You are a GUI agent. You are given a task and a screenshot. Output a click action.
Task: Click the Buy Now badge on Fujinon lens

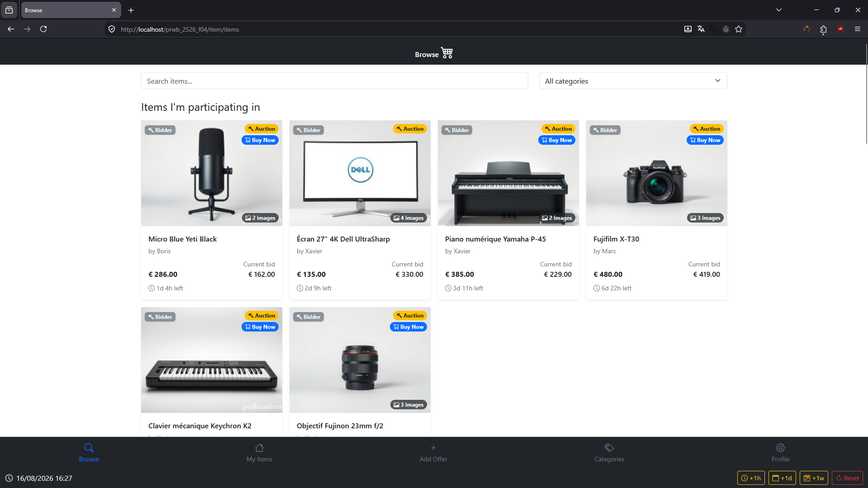coord(408,327)
